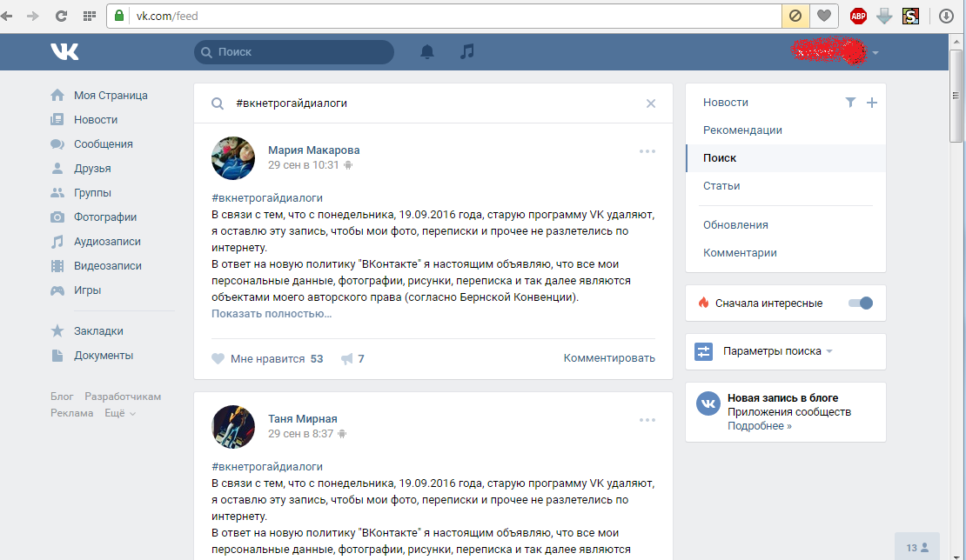Share Мария Макарова's post via megaphone icon
This screenshot has height=560, width=966.
[x=347, y=359]
